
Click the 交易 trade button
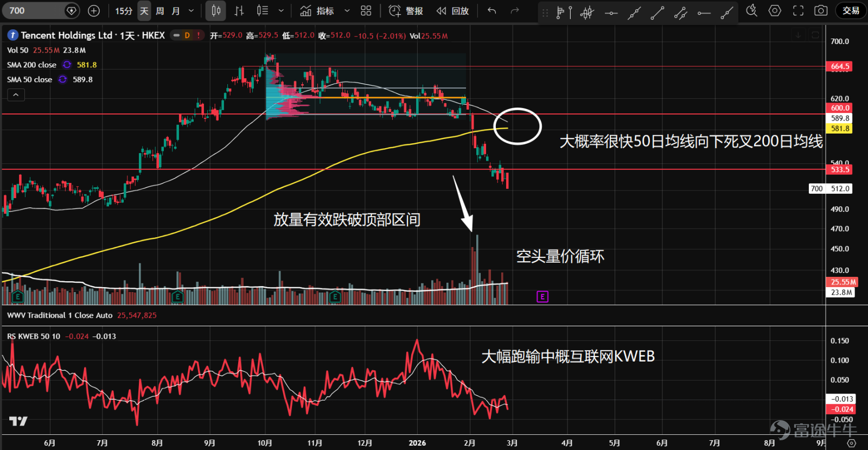[x=851, y=10]
